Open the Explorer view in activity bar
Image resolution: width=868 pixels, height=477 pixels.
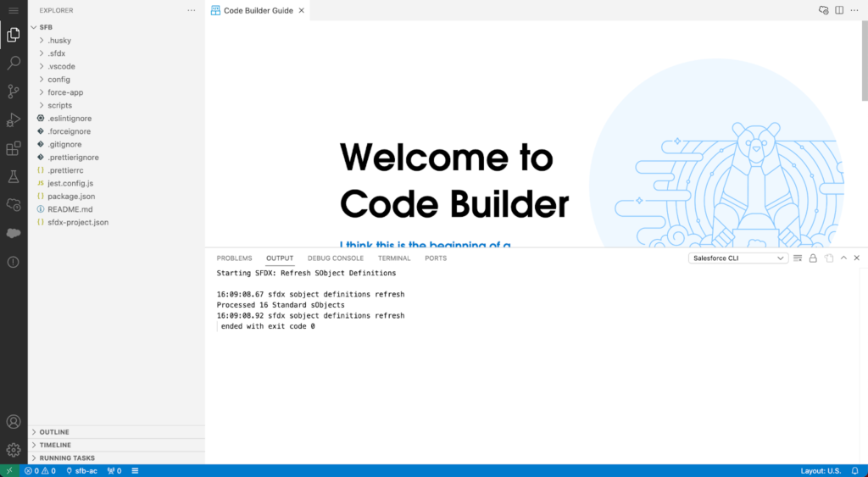14,36
